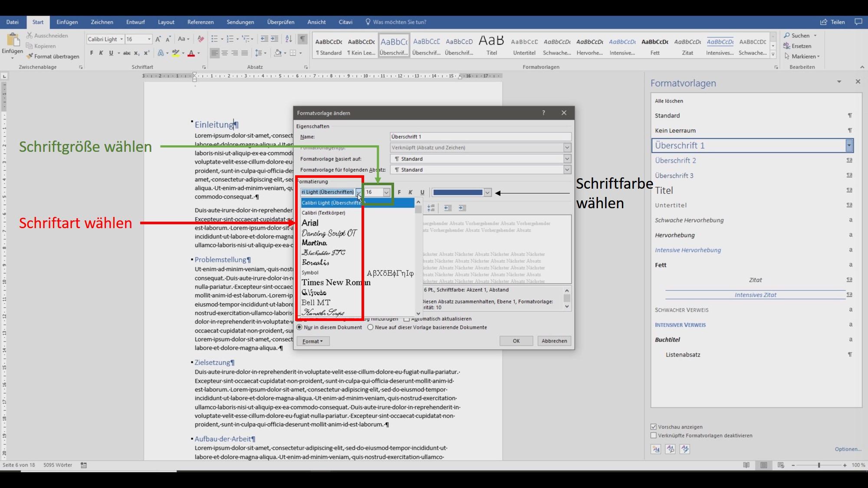Select Nur in diesem Dokument option
868x488 pixels.
point(299,327)
